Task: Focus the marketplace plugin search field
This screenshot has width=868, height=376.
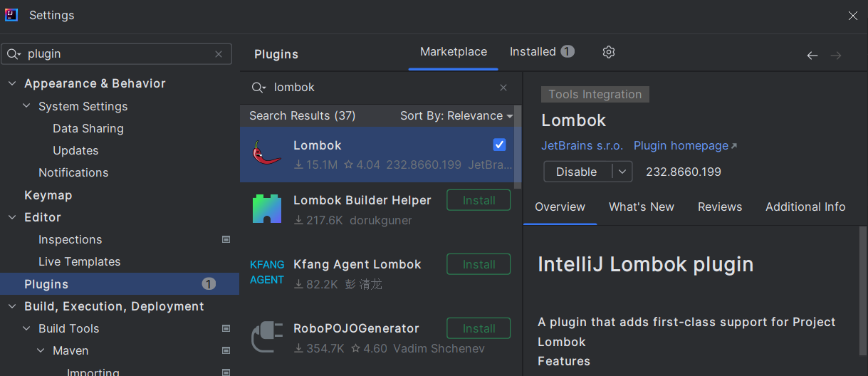Action: coord(382,88)
